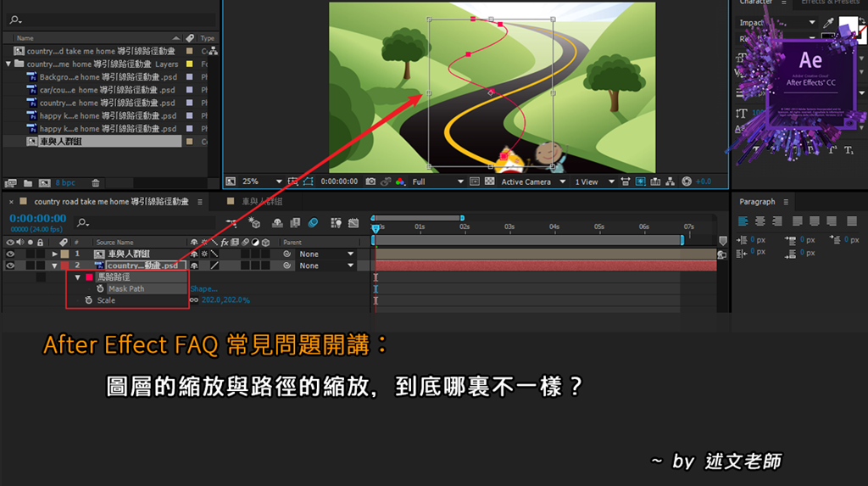Justify all paragraph lines
Viewport: 868px width, 486px height.
point(851,221)
